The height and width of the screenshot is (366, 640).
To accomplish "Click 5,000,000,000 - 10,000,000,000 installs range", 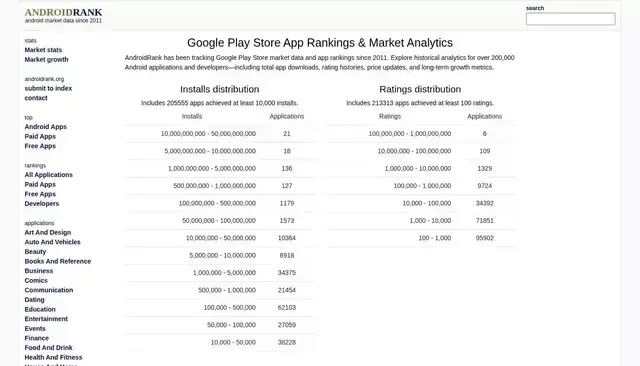I will tap(210, 151).
